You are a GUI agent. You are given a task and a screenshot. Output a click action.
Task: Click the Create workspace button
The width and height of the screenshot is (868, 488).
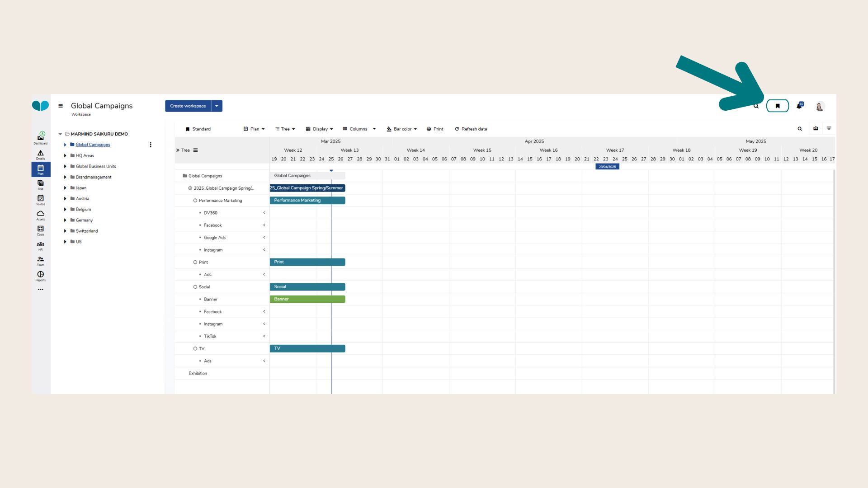188,106
